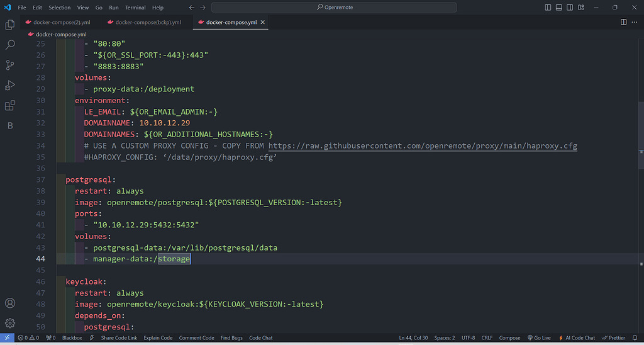The height and width of the screenshot is (345, 644).
Task: Open the Source Control view
Action: click(10, 65)
